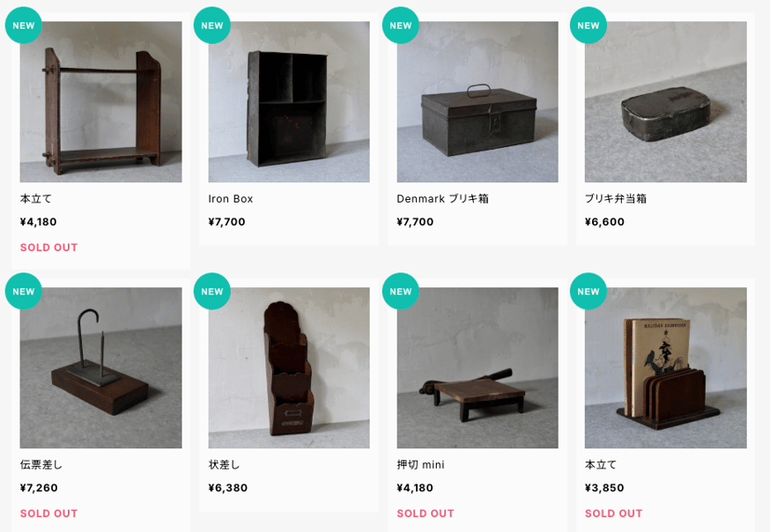Open the Iron Box product photo
Viewport: 770px width, 532px height.
pos(289,101)
